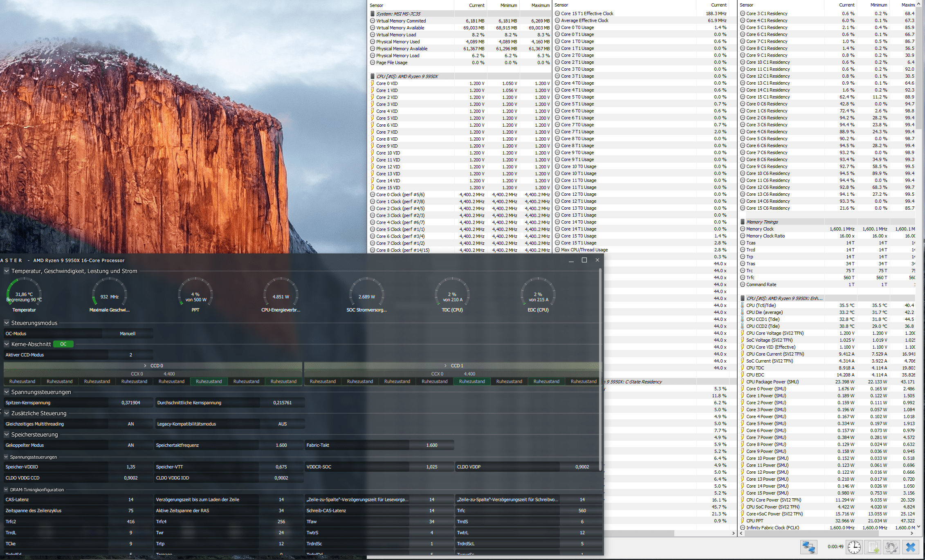Collapse the Temperatur, Geschwindigkeit, Leistung und Strom section
The image size is (925, 560).
click(7, 271)
